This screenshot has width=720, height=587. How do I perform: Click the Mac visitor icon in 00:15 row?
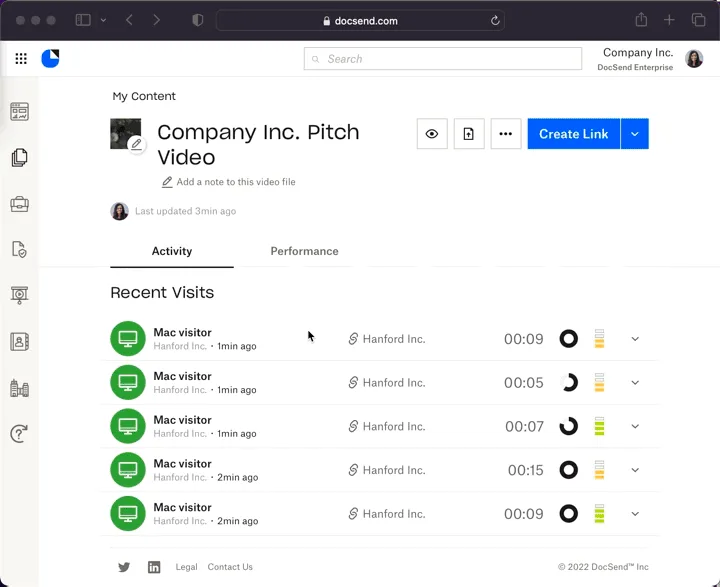pyautogui.click(x=128, y=470)
